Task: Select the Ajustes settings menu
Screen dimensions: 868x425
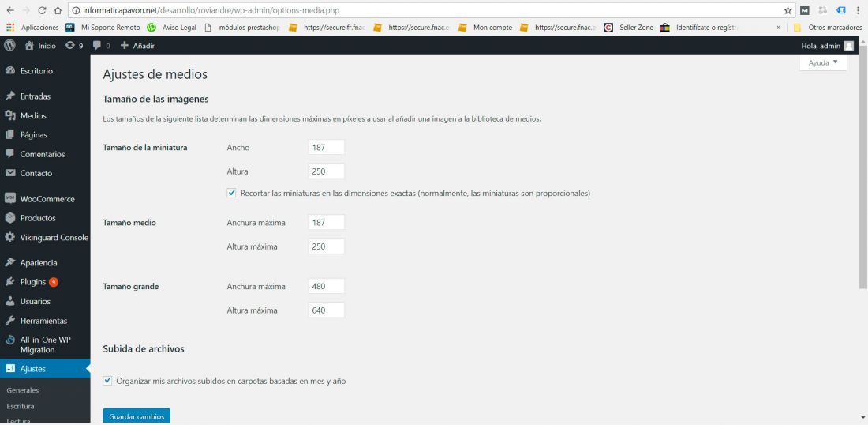Action: point(45,368)
